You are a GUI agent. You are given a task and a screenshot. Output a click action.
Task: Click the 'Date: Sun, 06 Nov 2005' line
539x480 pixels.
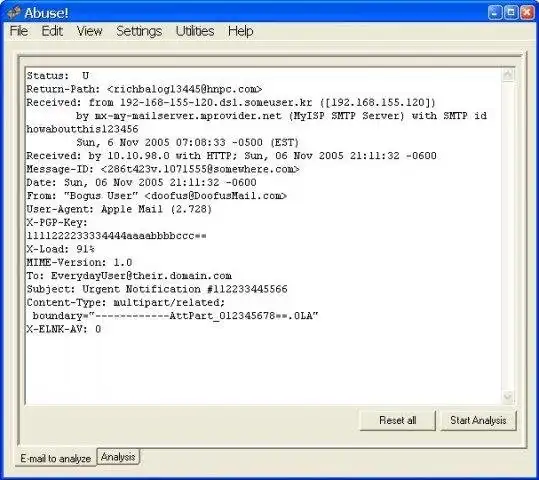141,183
